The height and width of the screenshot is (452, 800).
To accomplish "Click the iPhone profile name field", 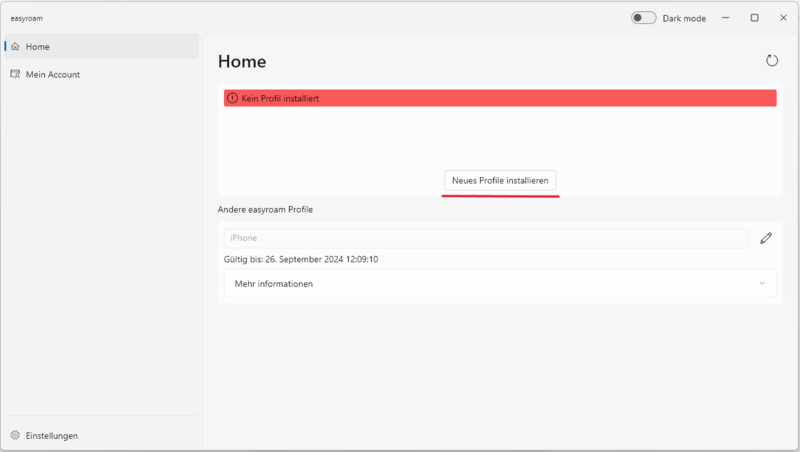I will click(x=486, y=238).
